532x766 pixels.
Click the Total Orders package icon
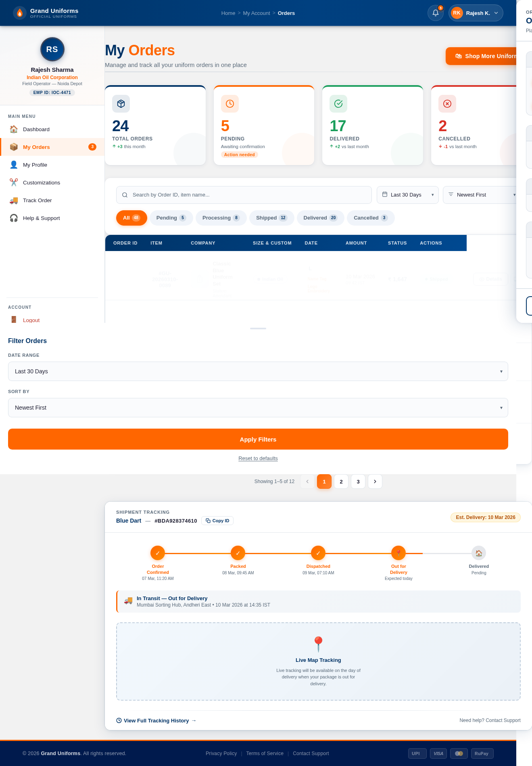point(121,104)
